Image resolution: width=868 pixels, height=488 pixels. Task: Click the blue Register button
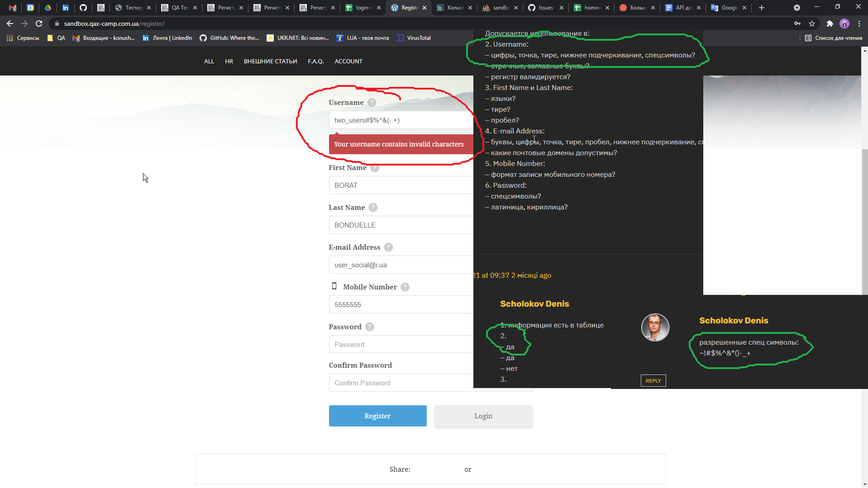point(378,416)
